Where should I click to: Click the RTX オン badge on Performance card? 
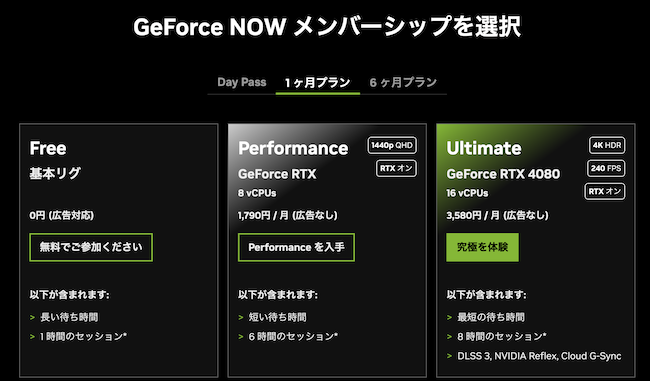[x=396, y=169]
